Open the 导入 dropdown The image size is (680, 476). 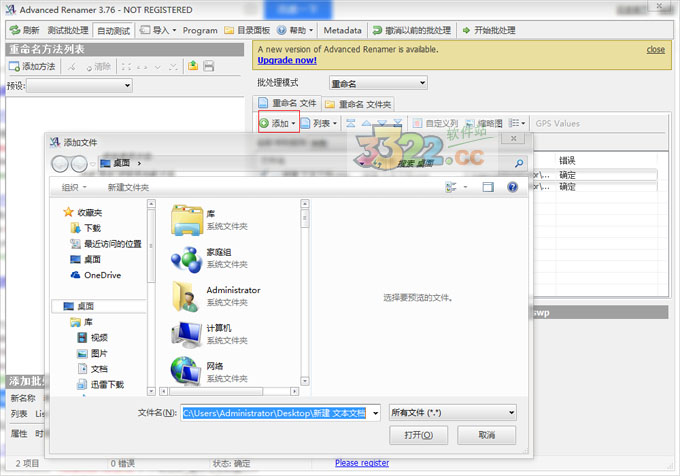click(x=158, y=30)
